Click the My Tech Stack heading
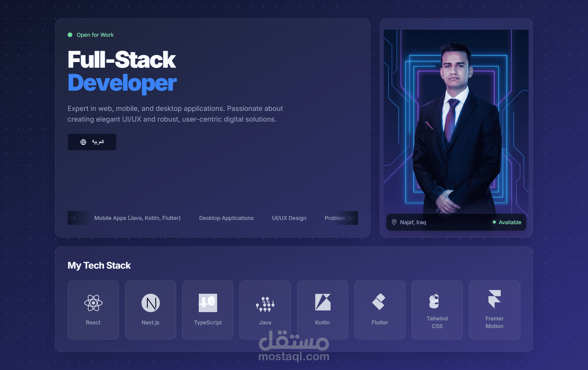 99,265
